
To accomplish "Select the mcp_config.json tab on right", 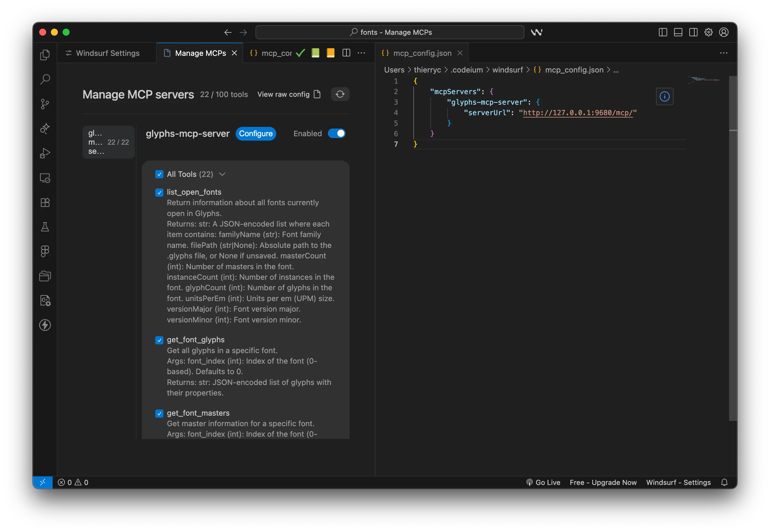I will tap(422, 53).
